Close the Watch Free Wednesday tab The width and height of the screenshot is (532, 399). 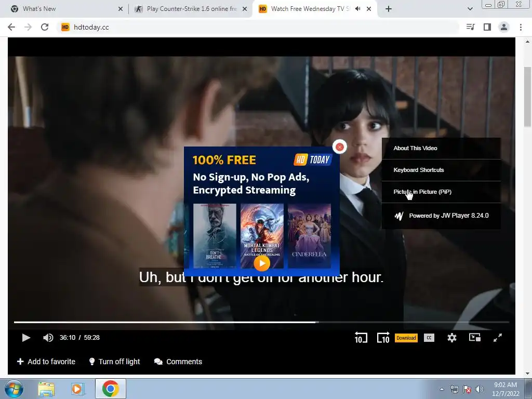pyautogui.click(x=369, y=9)
